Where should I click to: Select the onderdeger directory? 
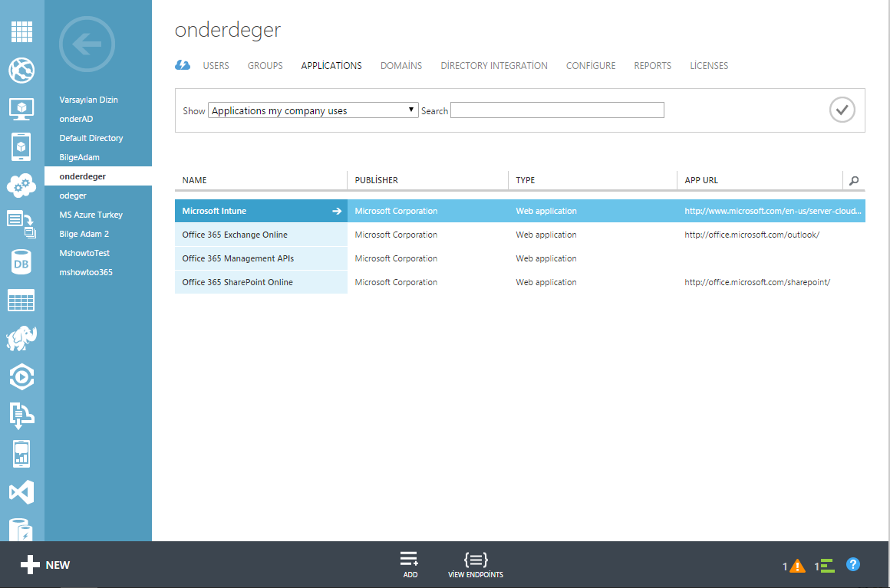[x=98, y=176]
